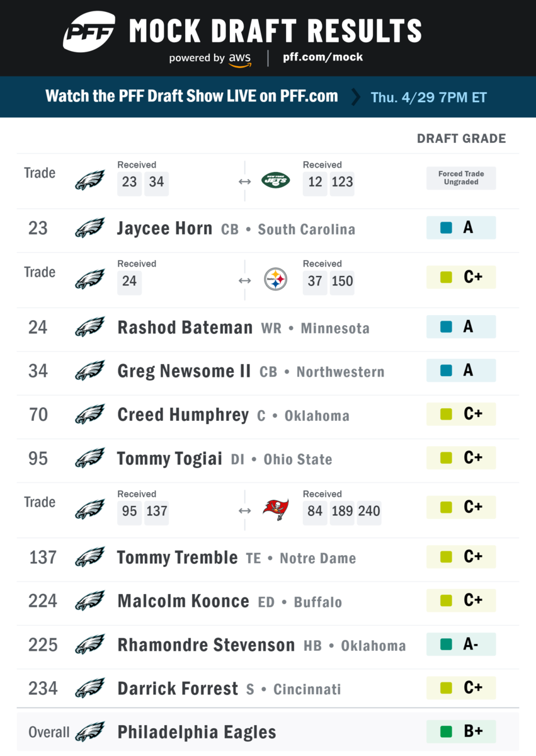Image resolution: width=536 pixels, height=756 pixels.
Task: Click the arrow before Thu. 4/29 date
Action: (356, 97)
